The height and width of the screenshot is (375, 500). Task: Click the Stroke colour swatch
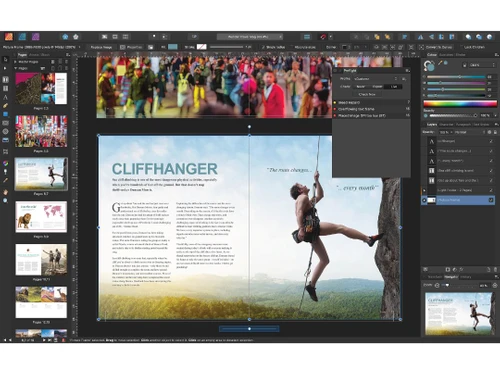[x=202, y=47]
